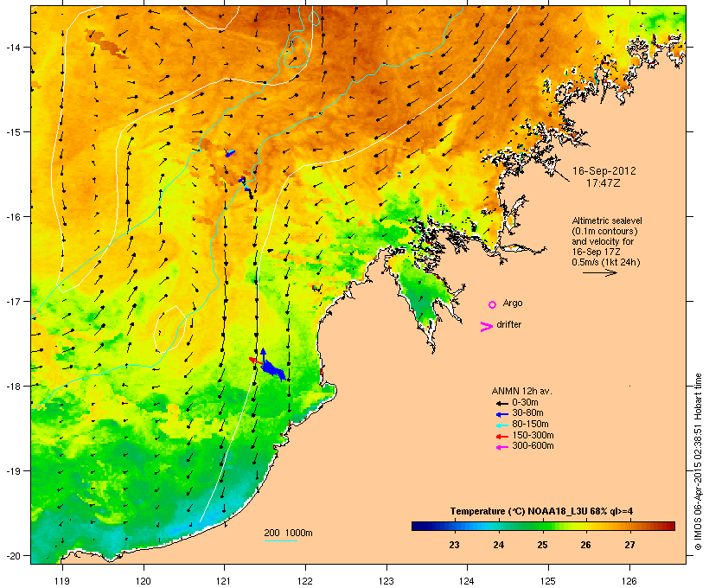Viewport: 709px width, 588px height.
Task: Click the '0-30m' depth label
Action: click(525, 403)
